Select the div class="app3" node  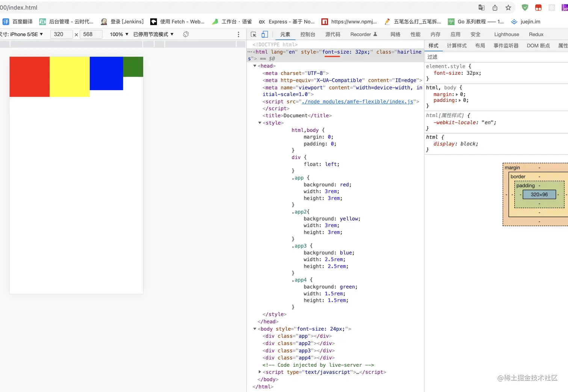(x=299, y=351)
